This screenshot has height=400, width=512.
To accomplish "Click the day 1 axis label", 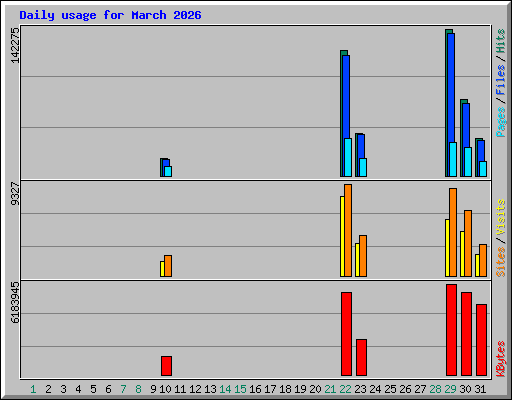I will 33,389.
